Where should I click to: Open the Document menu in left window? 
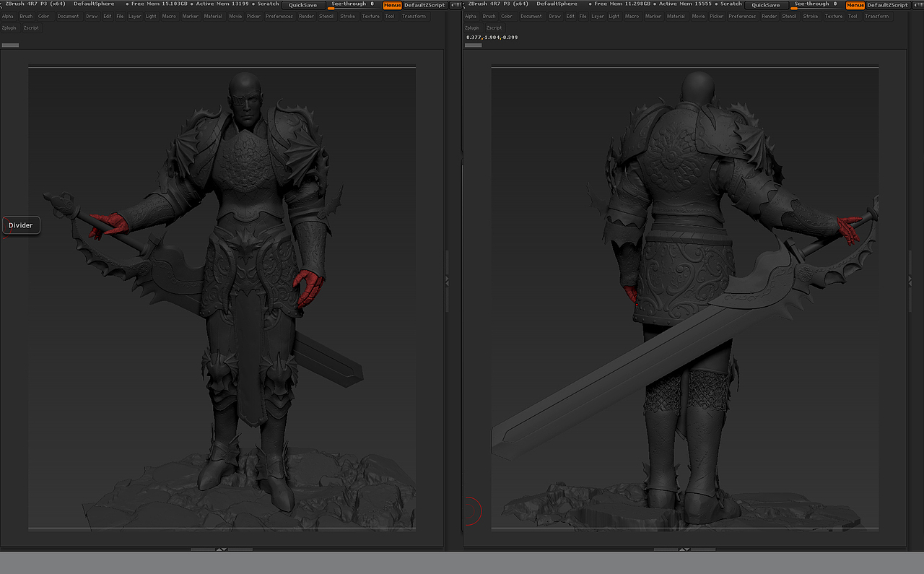(x=69, y=16)
